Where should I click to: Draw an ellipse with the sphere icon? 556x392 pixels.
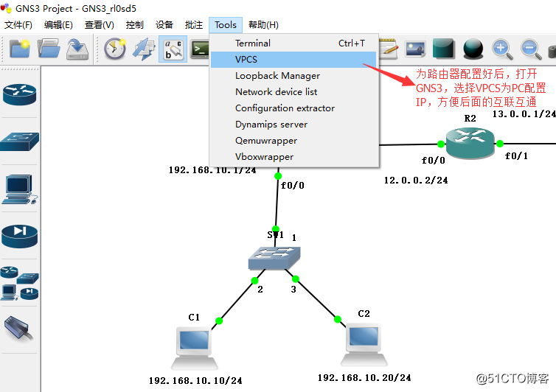pos(473,48)
